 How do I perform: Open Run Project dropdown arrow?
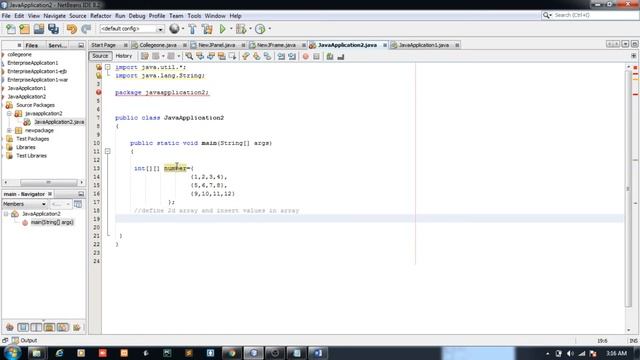(x=231, y=29)
